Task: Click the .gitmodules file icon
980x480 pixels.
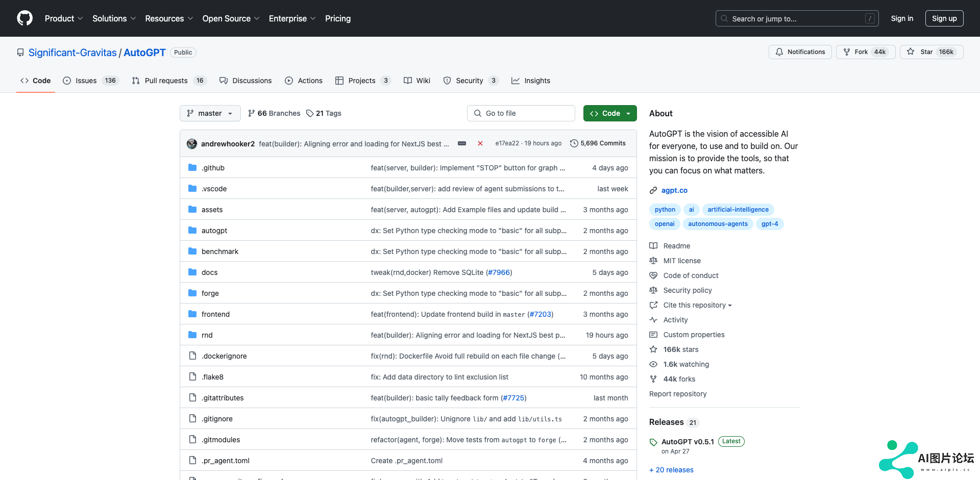Action: point(192,439)
